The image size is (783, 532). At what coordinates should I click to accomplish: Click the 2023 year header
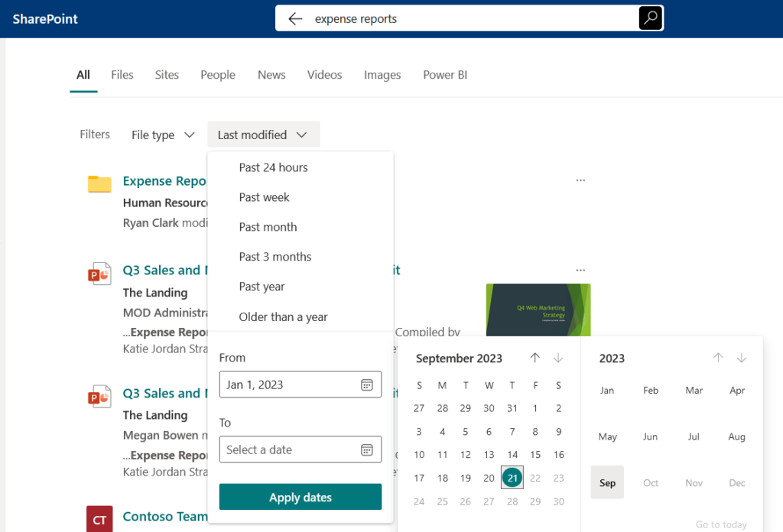(x=612, y=358)
